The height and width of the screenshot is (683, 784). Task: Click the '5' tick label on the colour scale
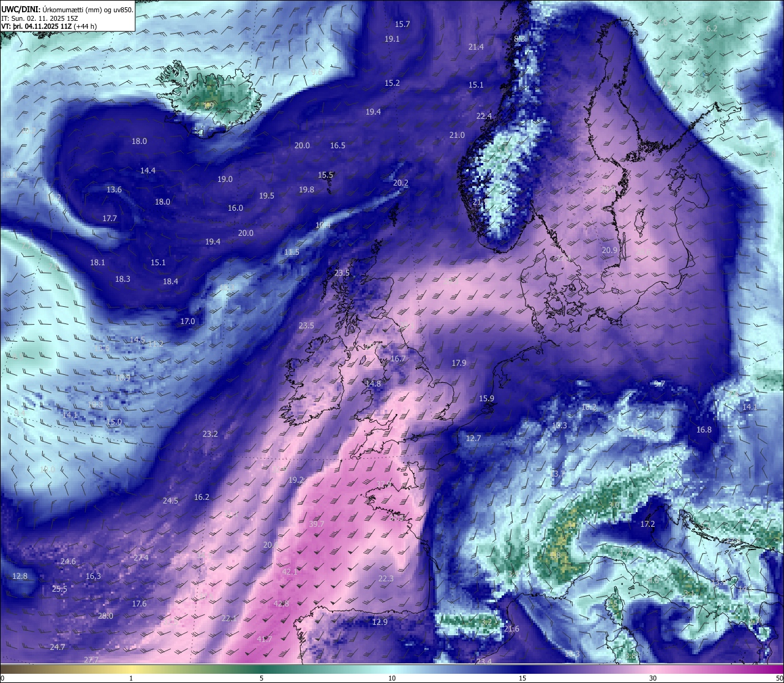(262, 678)
